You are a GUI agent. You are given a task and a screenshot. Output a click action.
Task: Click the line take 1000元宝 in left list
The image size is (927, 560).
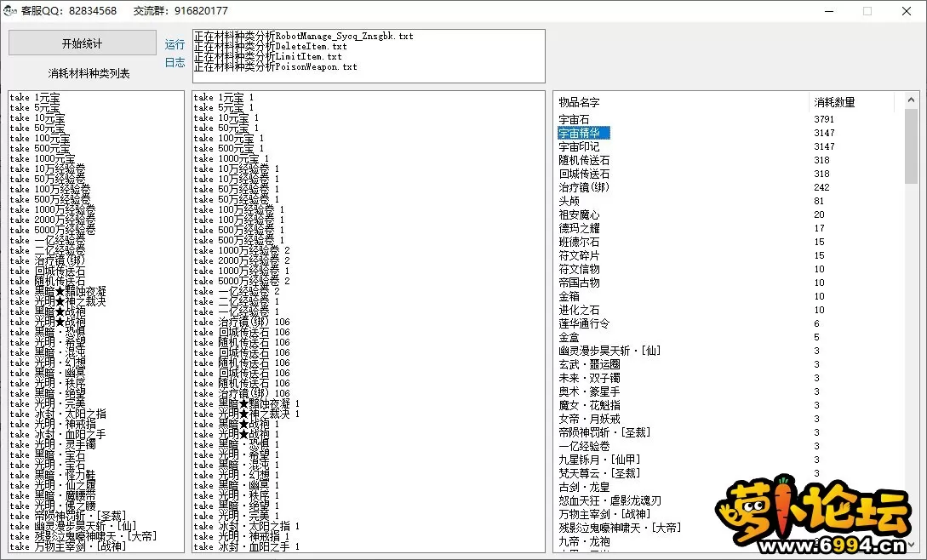coord(43,158)
